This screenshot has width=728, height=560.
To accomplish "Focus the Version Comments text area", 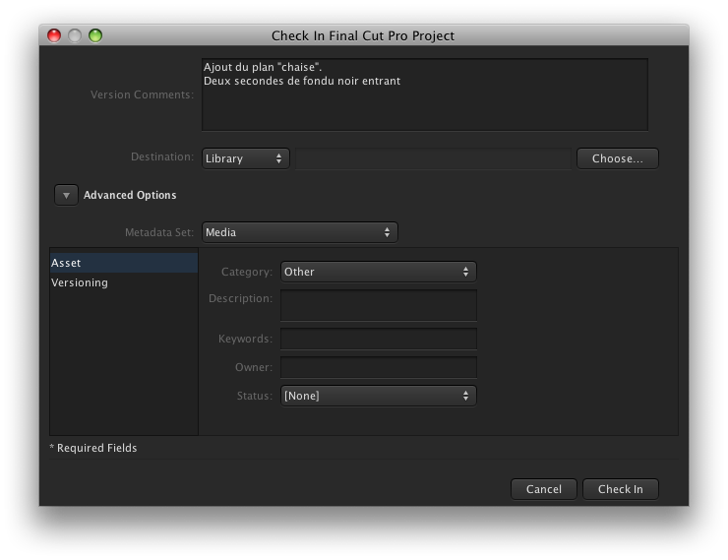I will click(425, 94).
